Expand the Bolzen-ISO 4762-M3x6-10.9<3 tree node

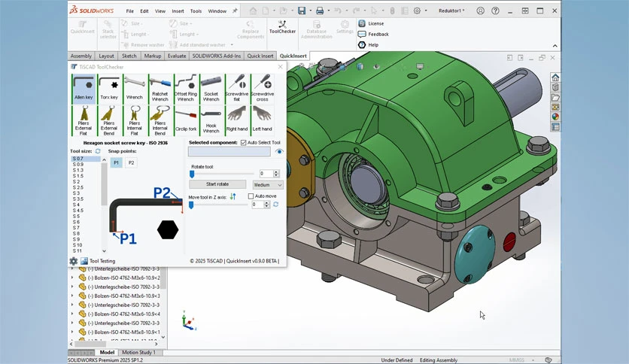(73, 296)
